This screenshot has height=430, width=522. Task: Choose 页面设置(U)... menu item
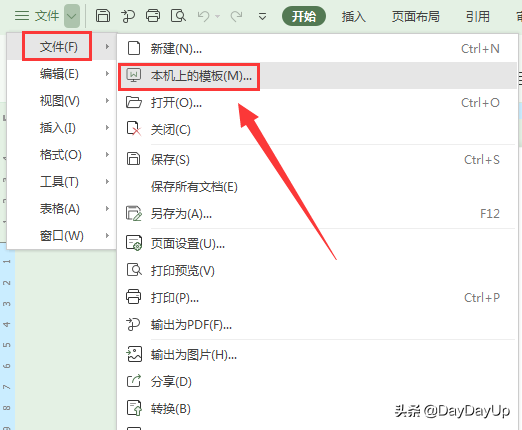(317, 244)
